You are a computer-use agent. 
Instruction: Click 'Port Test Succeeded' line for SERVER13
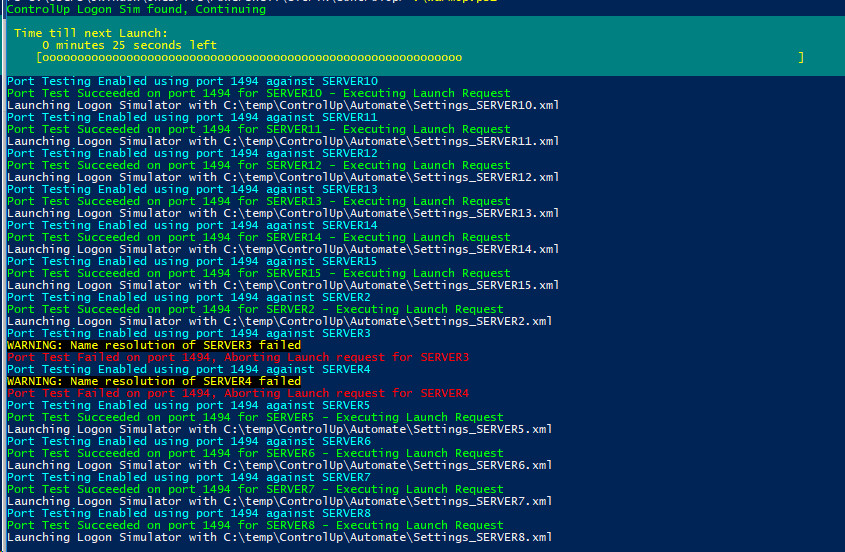click(259, 202)
